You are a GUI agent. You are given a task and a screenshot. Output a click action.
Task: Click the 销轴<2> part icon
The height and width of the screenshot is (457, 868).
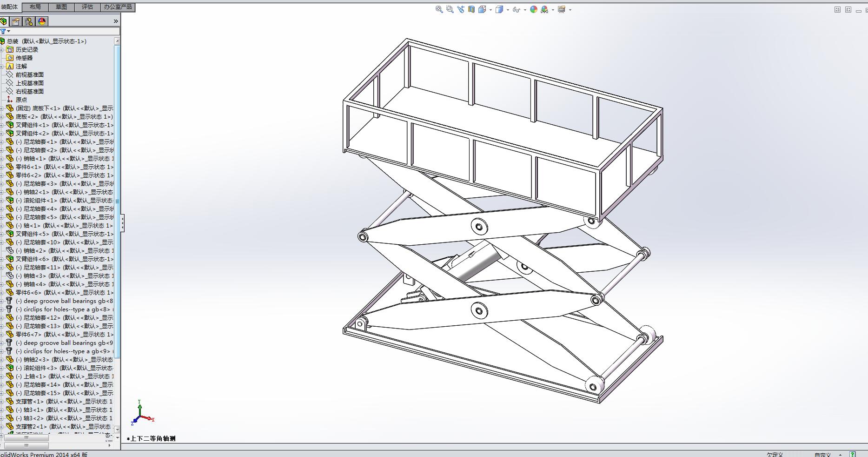10,250
